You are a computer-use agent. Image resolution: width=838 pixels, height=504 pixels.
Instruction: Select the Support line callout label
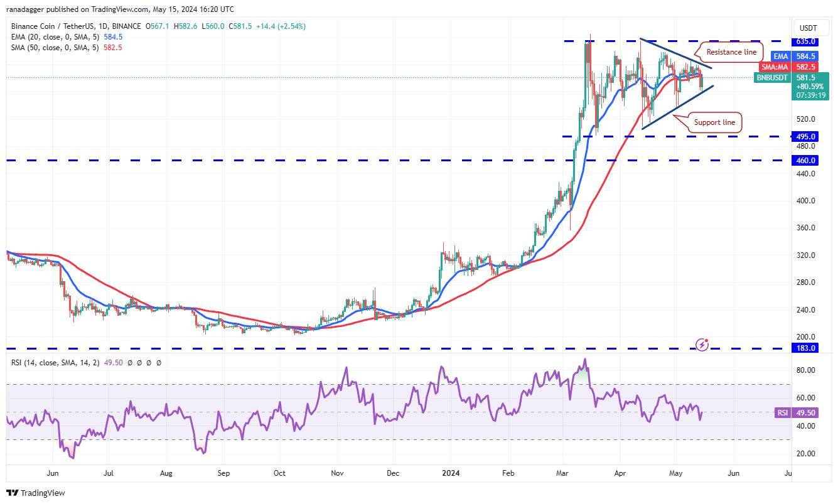[714, 122]
